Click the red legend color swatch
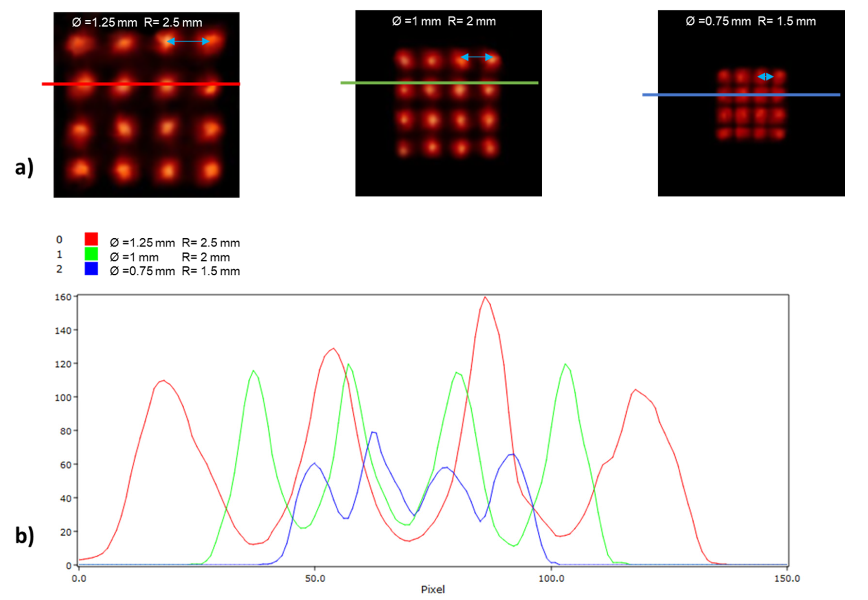This screenshot has width=868, height=600. (x=91, y=239)
